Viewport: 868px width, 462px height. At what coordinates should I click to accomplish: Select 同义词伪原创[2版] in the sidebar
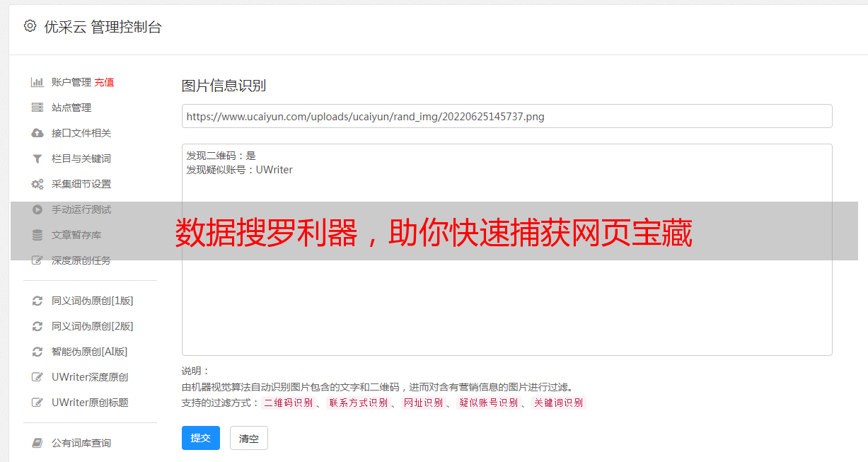pos(93,326)
